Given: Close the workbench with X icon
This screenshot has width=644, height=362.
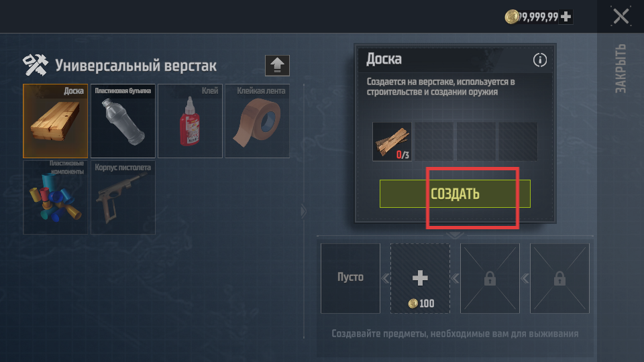Looking at the screenshot, I should pyautogui.click(x=621, y=17).
